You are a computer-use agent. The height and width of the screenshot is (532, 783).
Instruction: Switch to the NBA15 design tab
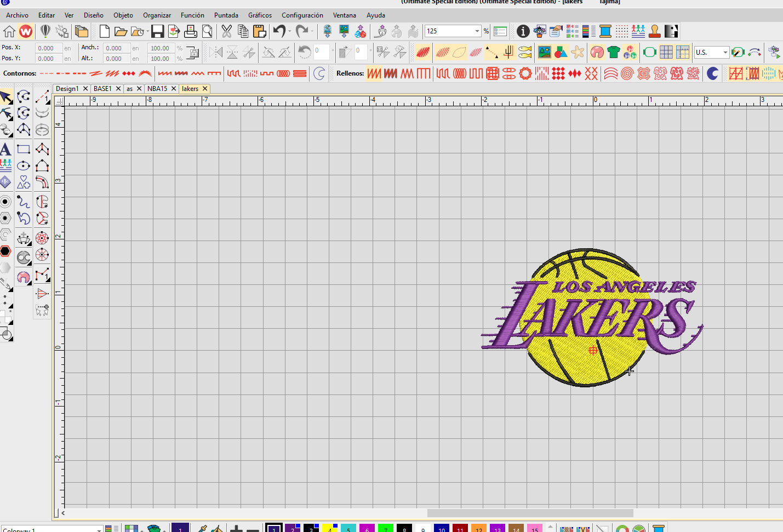pyautogui.click(x=157, y=88)
